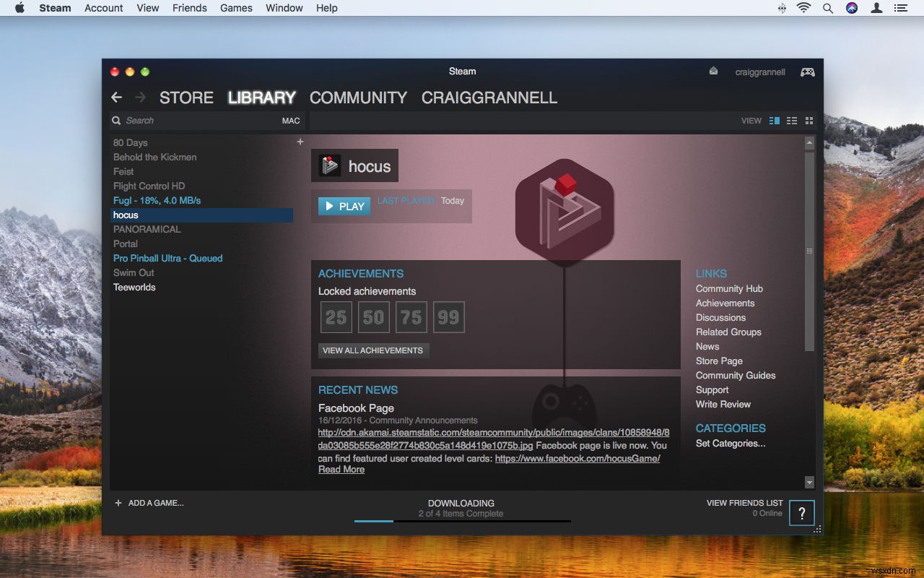The width and height of the screenshot is (924, 578).
Task: Open the COMMUNITY tab
Action: tap(358, 98)
